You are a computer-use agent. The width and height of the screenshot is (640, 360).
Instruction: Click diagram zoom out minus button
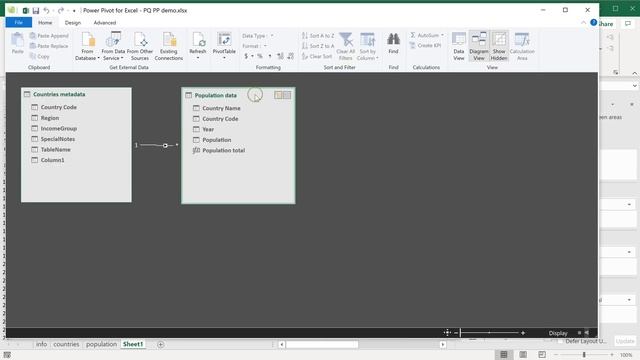point(456,333)
